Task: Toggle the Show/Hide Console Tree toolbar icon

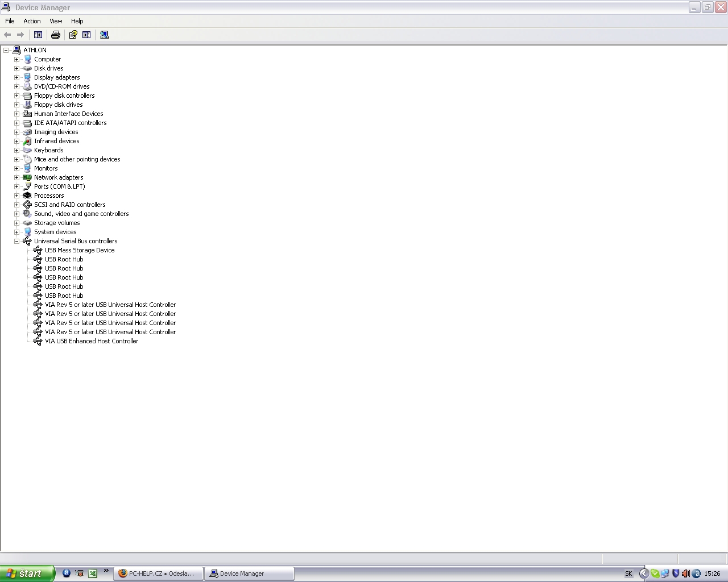Action: pyautogui.click(x=38, y=35)
